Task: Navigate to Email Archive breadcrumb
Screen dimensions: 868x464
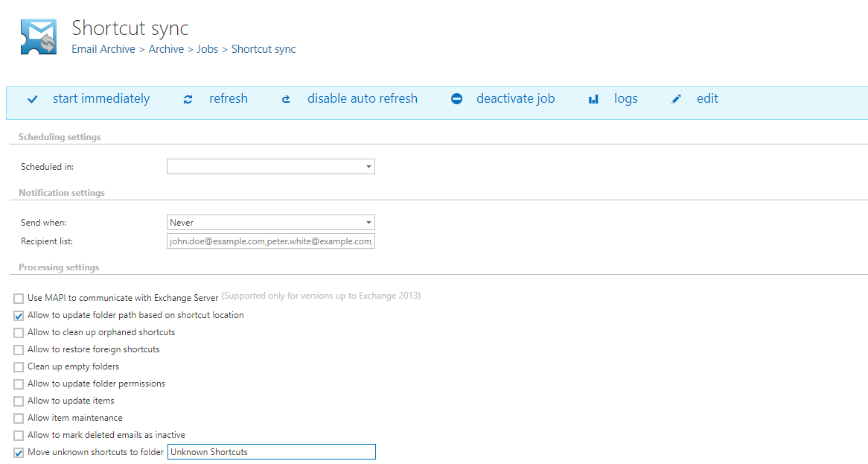Action: tap(103, 49)
